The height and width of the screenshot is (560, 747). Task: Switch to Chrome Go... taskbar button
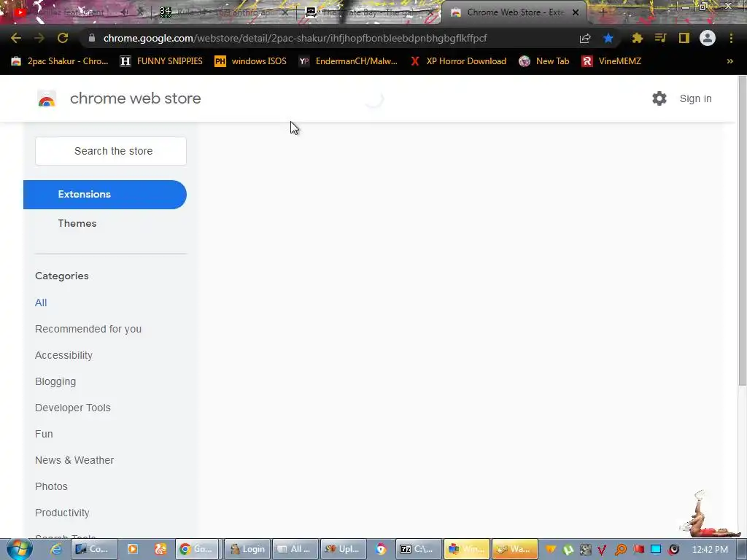[197, 549]
